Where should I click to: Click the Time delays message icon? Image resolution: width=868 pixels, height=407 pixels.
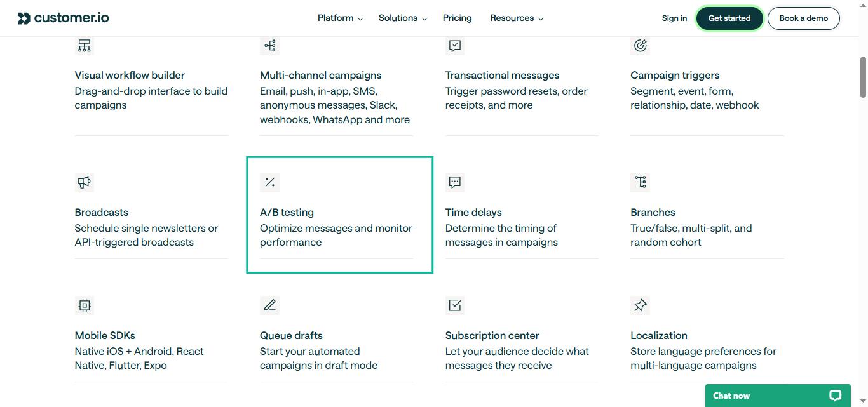point(454,182)
